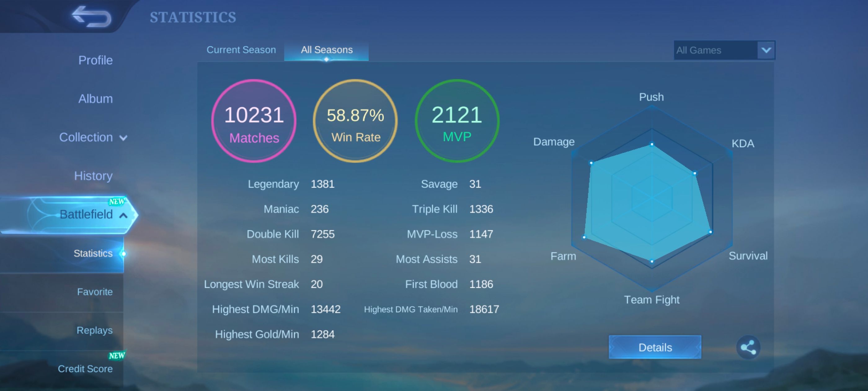Viewport: 868px width, 391px height.
Task: Open the Album section
Action: coord(95,99)
